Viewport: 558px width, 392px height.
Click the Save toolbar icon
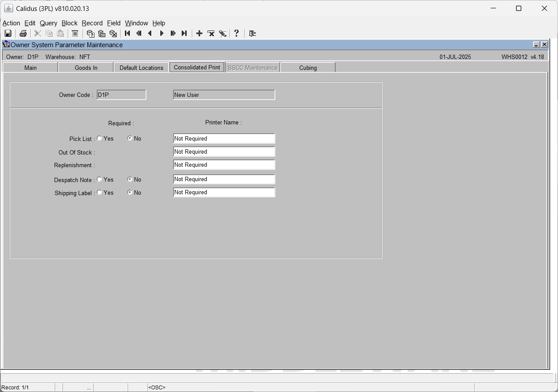pyautogui.click(x=8, y=33)
